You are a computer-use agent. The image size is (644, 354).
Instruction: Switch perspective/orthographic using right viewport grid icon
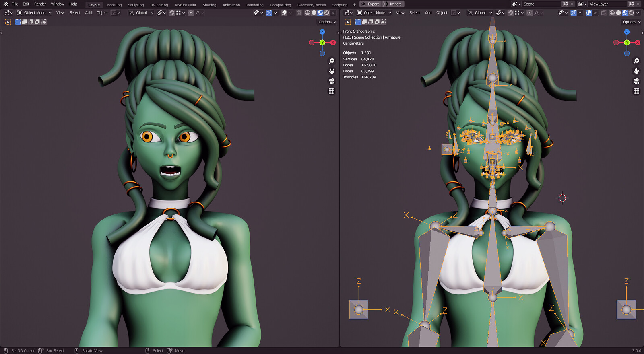coord(636,91)
